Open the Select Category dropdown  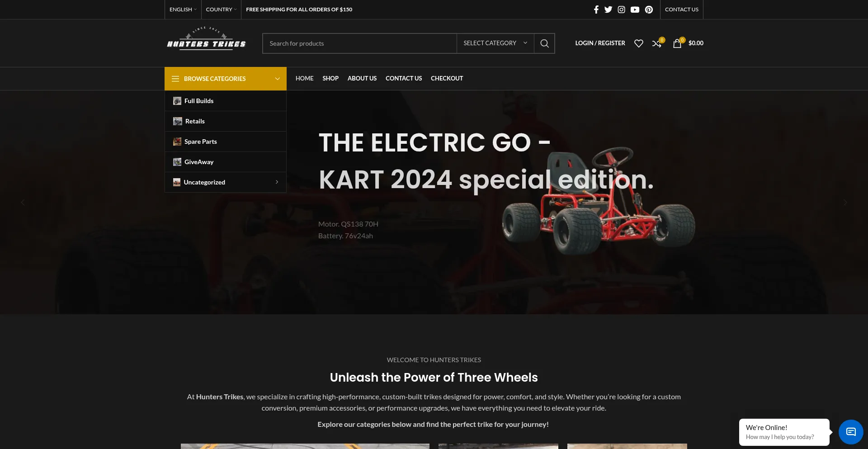(495, 43)
